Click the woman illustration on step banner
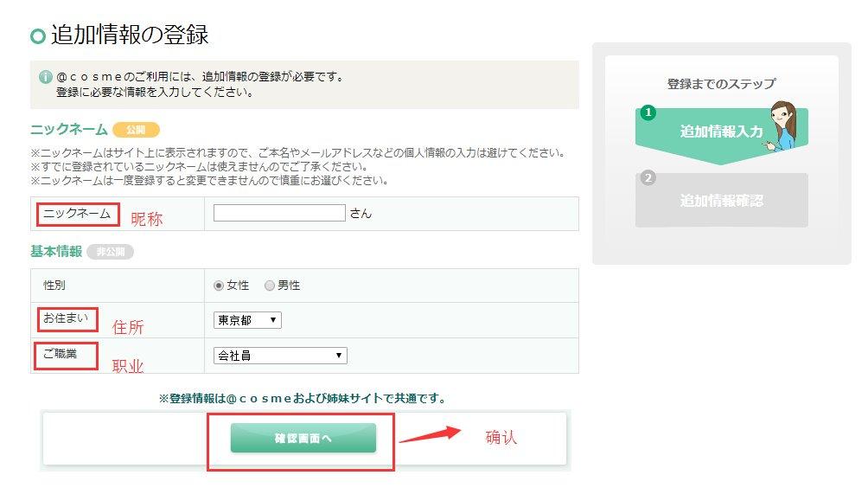Image resolution: width=868 pixels, height=488 pixels. [x=782, y=125]
